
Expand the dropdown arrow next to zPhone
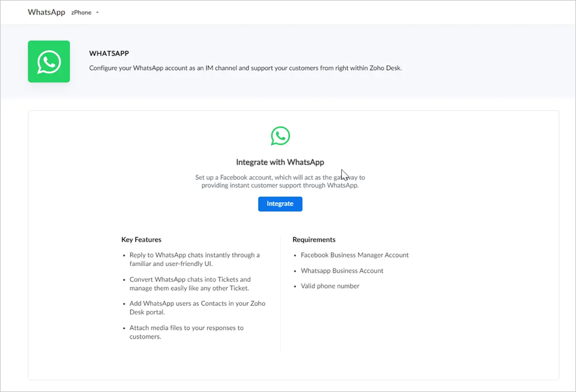97,12
